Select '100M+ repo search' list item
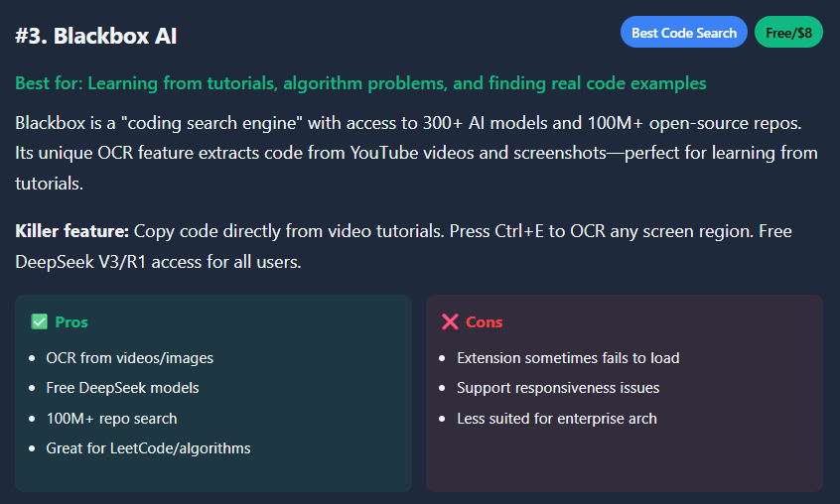The width and height of the screenshot is (840, 504). [x=111, y=418]
